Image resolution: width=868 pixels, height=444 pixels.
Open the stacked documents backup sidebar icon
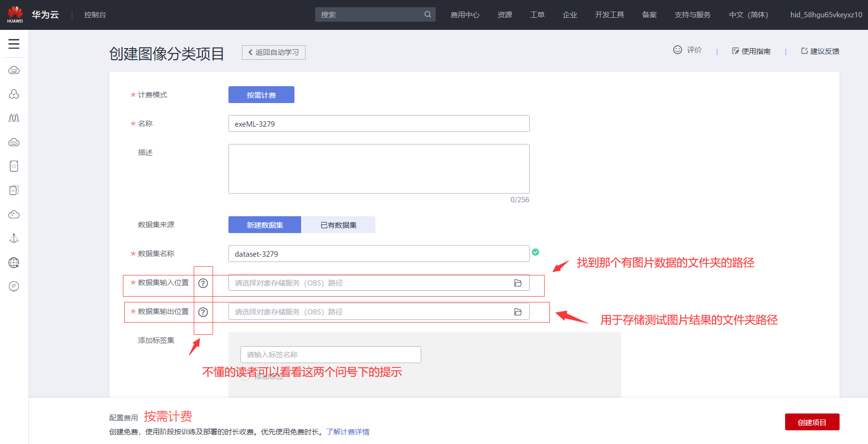point(14,190)
